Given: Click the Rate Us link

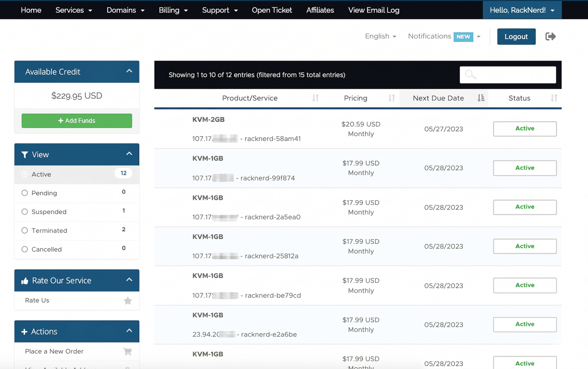Looking at the screenshot, I should pos(37,300).
